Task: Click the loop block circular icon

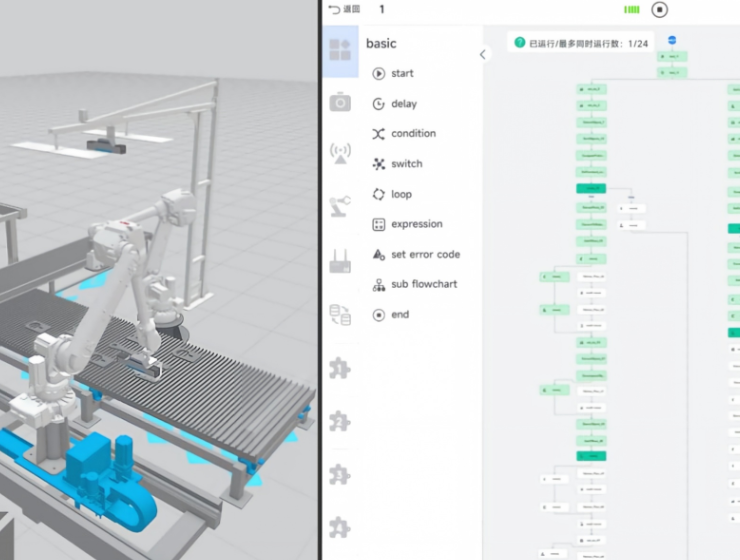Action: coord(378,194)
